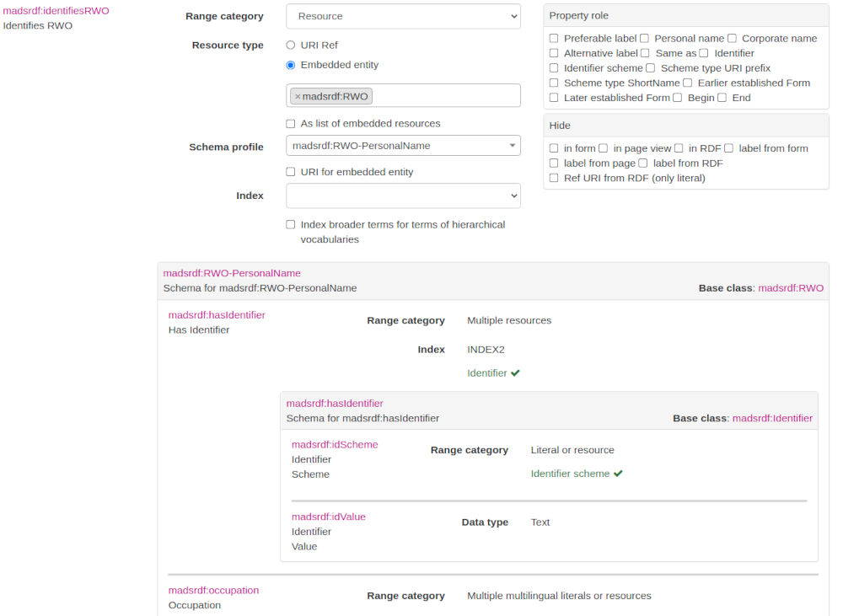The image size is (843, 616).
Task: Select the URI Ref radio button
Action: 291,46
